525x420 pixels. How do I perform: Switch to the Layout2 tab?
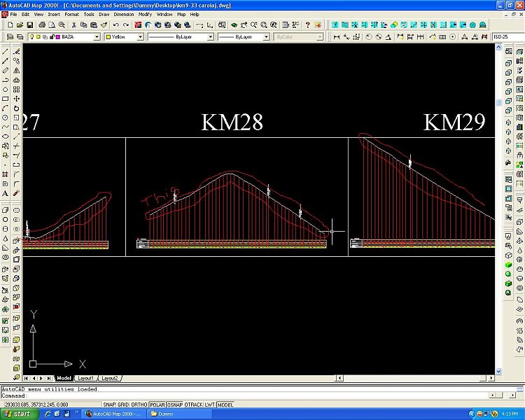(109, 378)
